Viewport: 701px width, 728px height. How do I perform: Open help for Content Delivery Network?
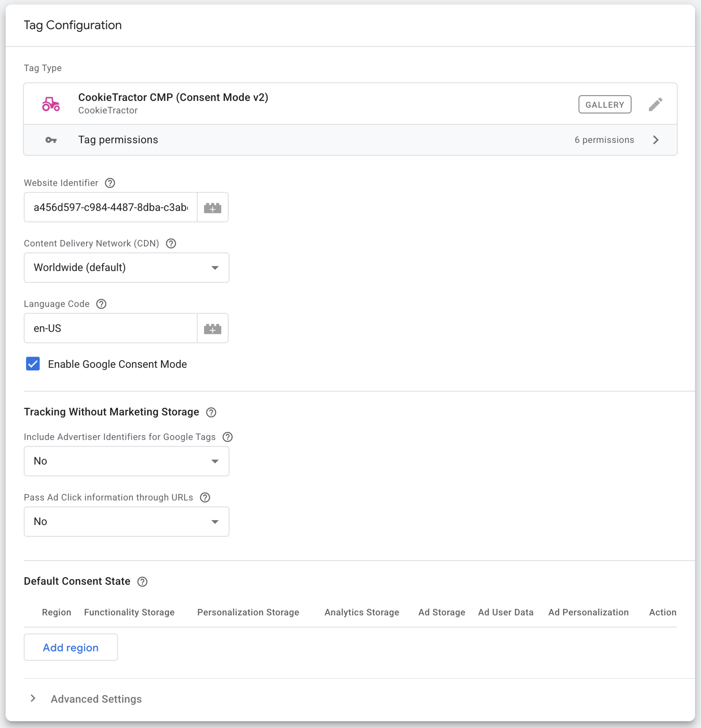(171, 243)
